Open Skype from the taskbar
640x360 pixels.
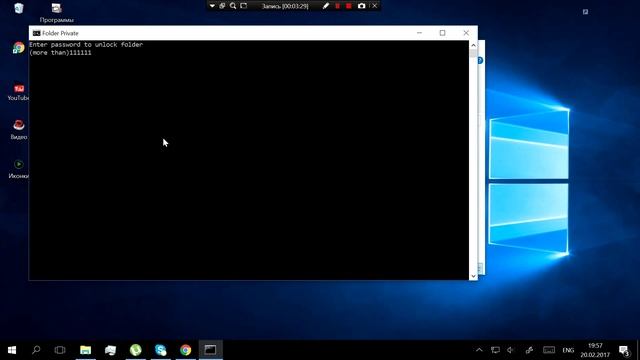tap(160, 350)
